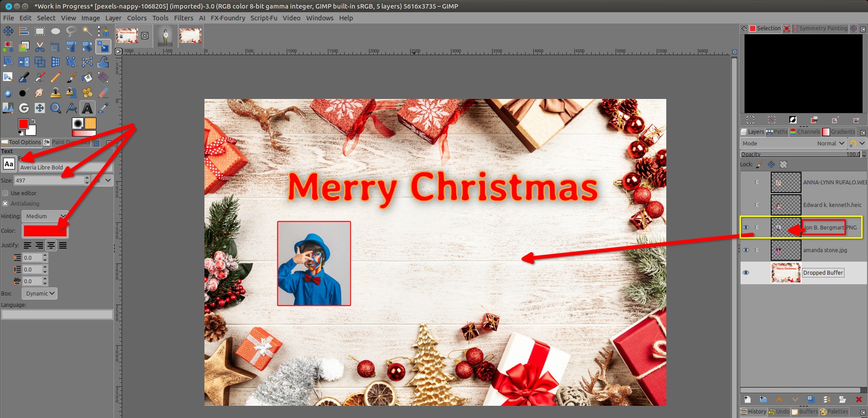Delete layer using the red X icon
Viewport: 868px width, 418px height.
pos(859,399)
